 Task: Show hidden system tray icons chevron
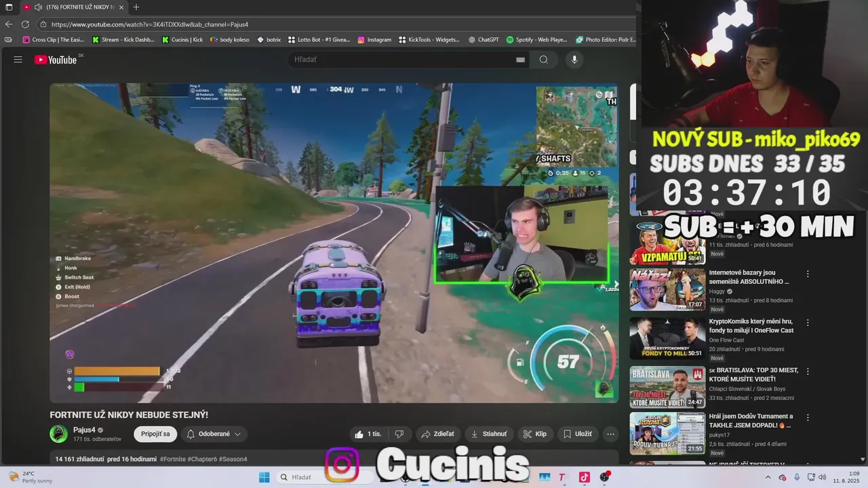click(768, 477)
